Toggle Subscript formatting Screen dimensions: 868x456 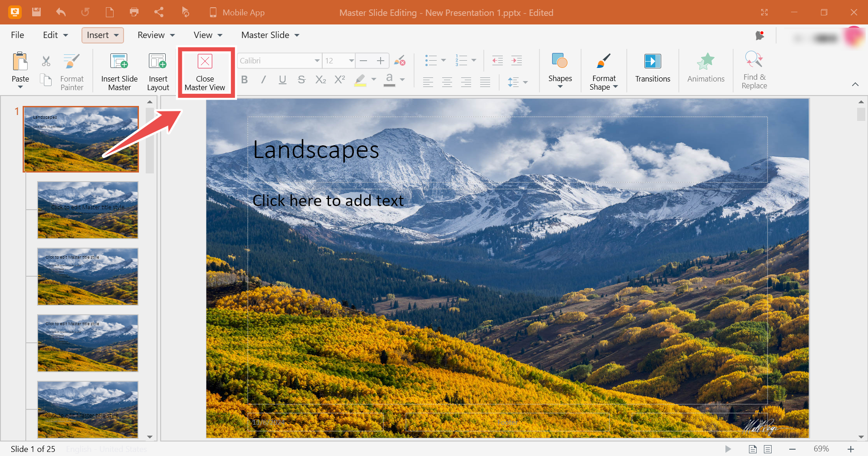pyautogui.click(x=320, y=80)
